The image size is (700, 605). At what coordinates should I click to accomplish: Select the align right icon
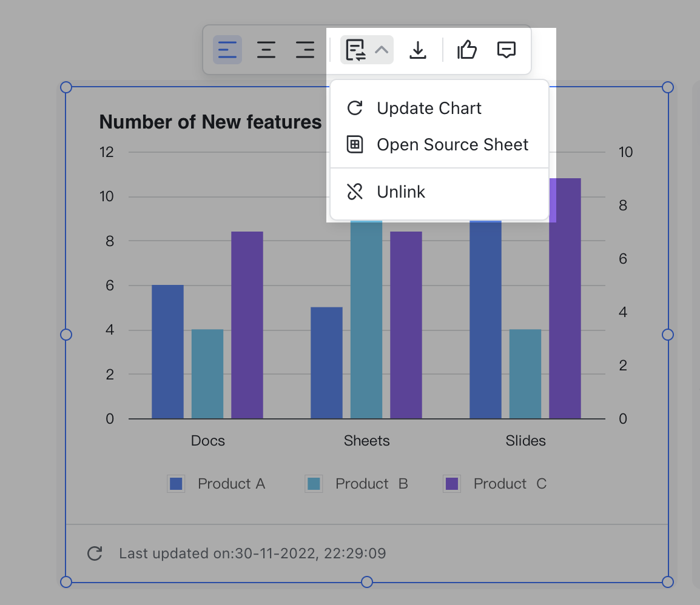305,50
